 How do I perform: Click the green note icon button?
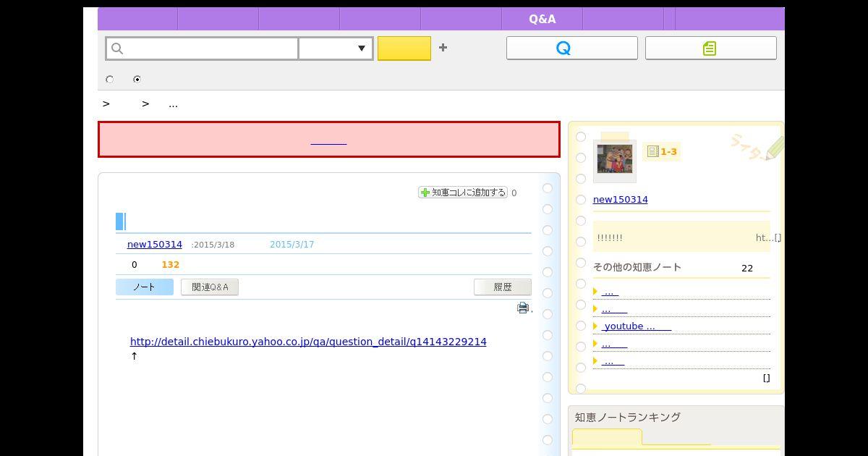click(x=710, y=48)
